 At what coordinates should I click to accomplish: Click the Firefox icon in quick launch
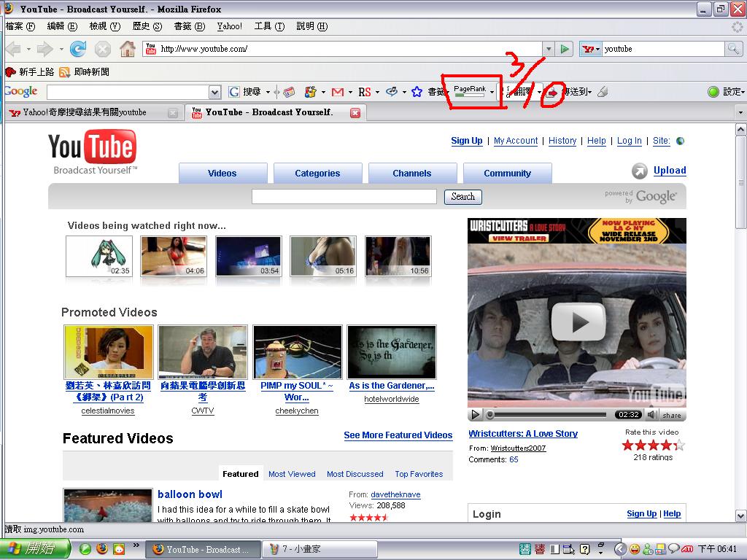pos(102,549)
